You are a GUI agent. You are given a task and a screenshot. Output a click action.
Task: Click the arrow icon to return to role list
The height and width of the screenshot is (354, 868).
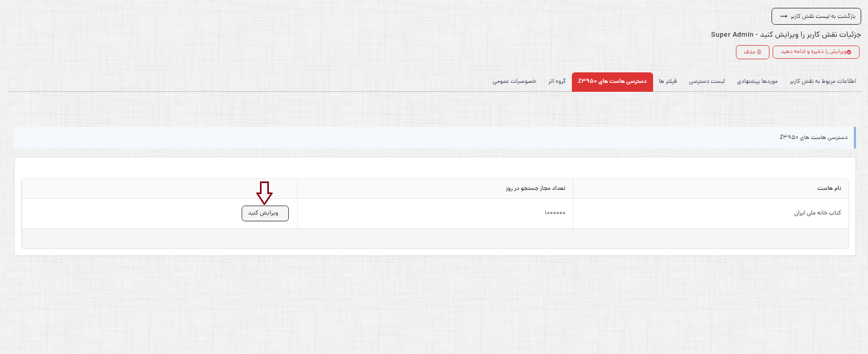[784, 16]
